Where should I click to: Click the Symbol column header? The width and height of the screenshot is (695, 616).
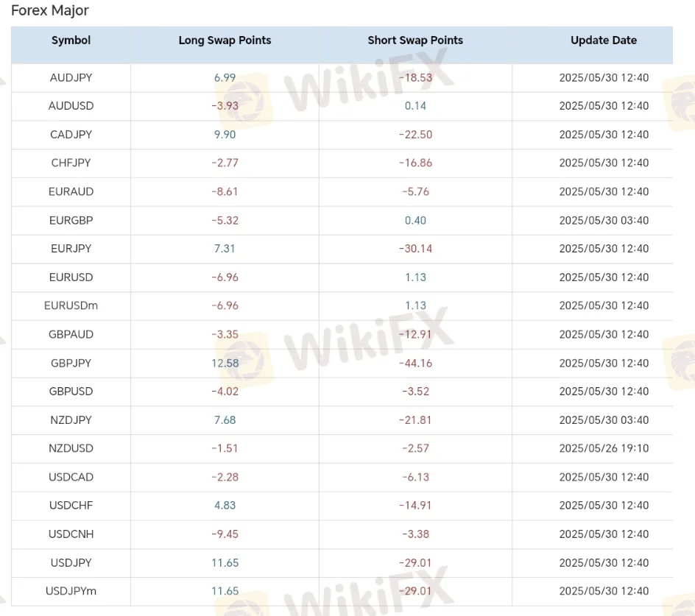[71, 40]
